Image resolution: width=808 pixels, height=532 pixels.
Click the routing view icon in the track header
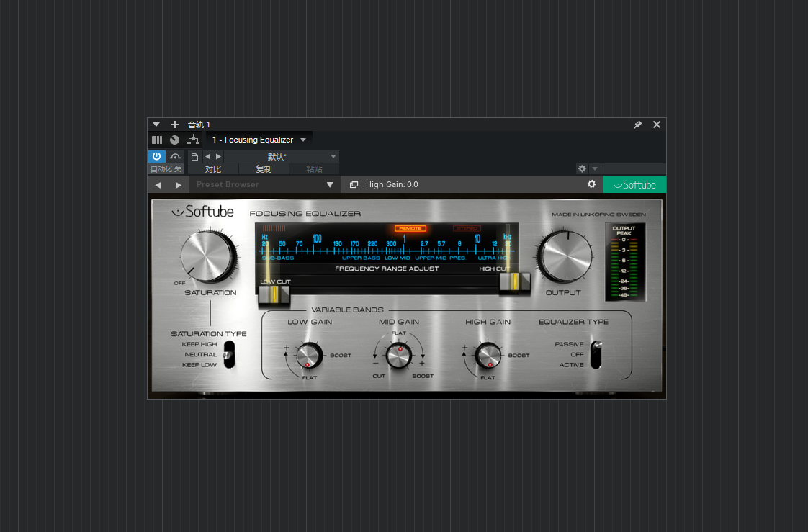point(193,140)
